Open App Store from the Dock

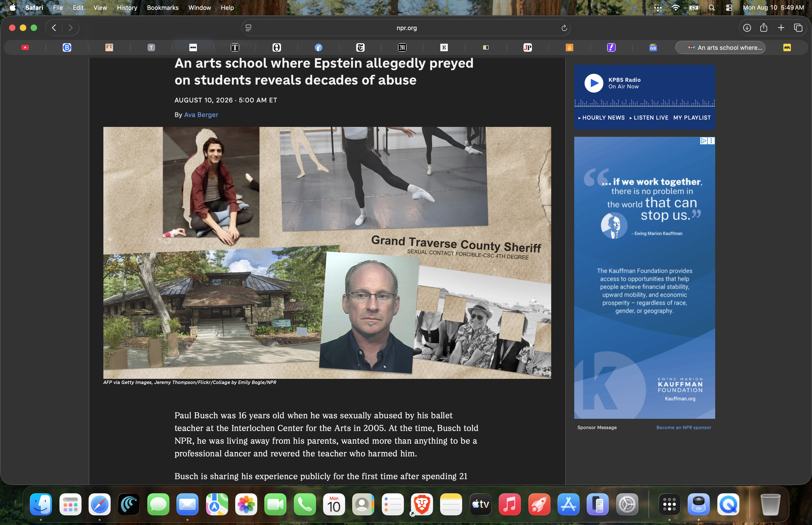click(568, 504)
